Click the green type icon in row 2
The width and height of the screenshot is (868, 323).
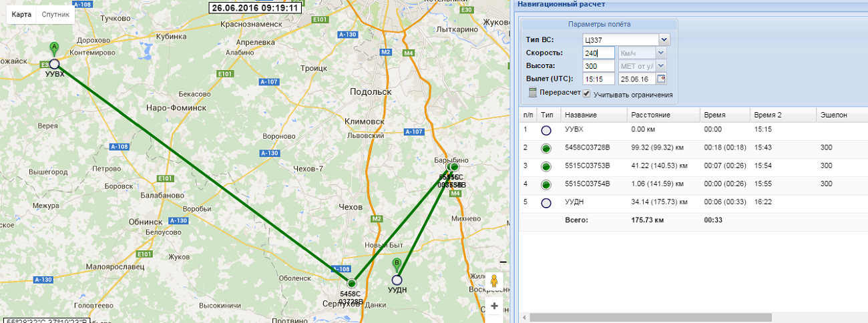546,148
